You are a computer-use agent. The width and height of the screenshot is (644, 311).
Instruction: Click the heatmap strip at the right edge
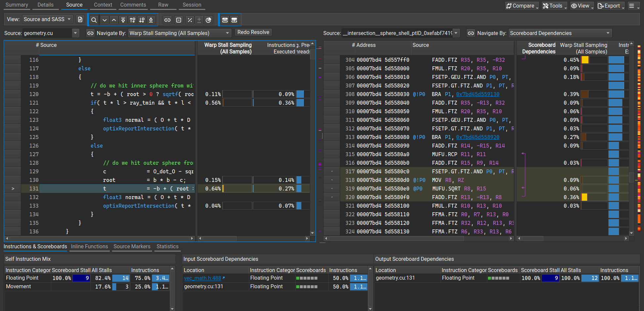(639, 139)
